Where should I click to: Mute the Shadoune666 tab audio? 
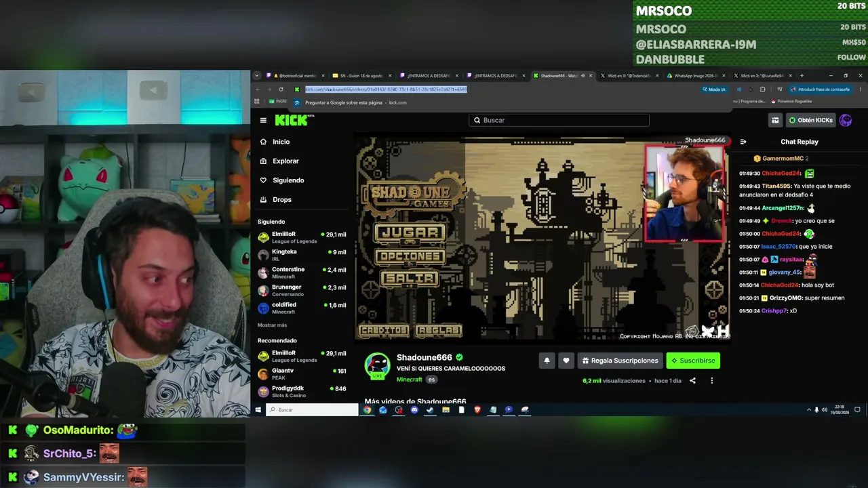[x=583, y=76]
